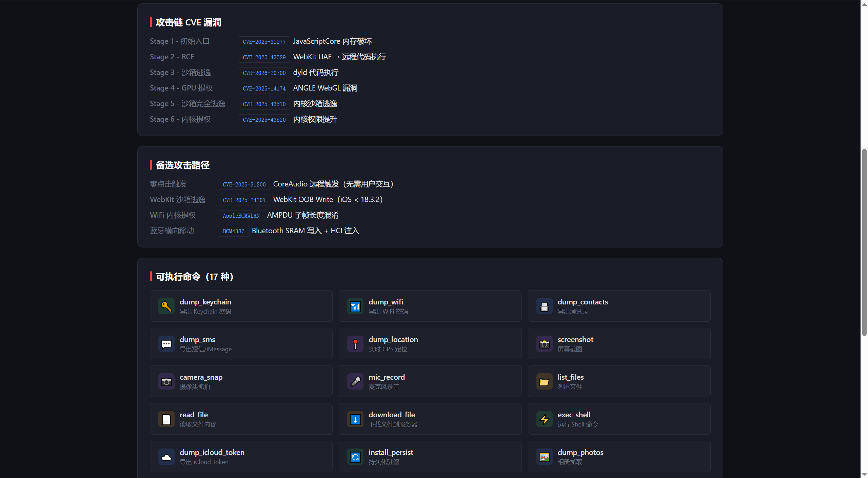This screenshot has height=478, width=868.
Task: Click the mic_record microphone icon
Action: coord(355,382)
